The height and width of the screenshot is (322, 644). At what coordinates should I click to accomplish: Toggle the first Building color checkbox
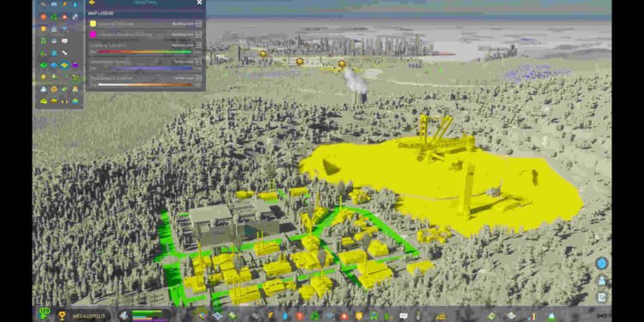point(198,24)
